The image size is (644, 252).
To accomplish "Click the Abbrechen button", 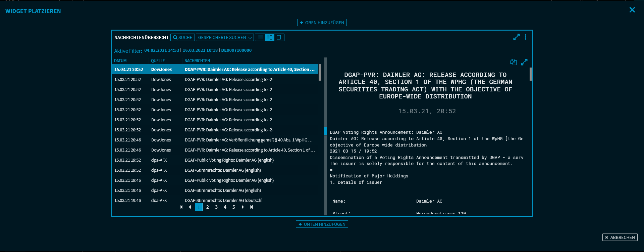I will [620, 238].
